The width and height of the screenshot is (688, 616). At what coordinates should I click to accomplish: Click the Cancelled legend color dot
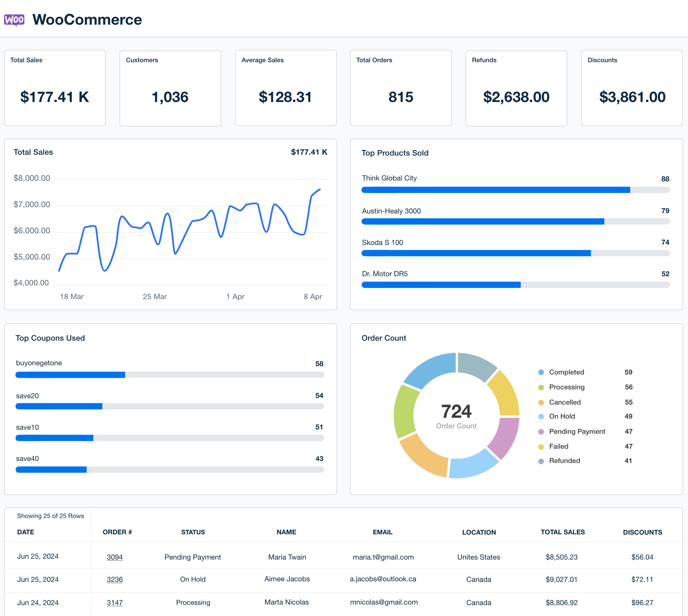pyautogui.click(x=542, y=402)
